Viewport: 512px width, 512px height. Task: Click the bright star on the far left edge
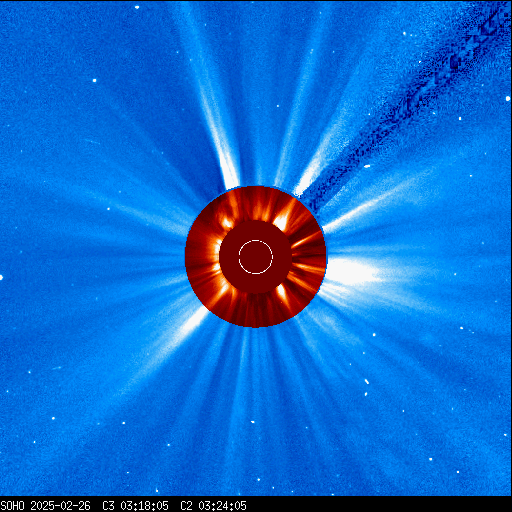[1, 277]
